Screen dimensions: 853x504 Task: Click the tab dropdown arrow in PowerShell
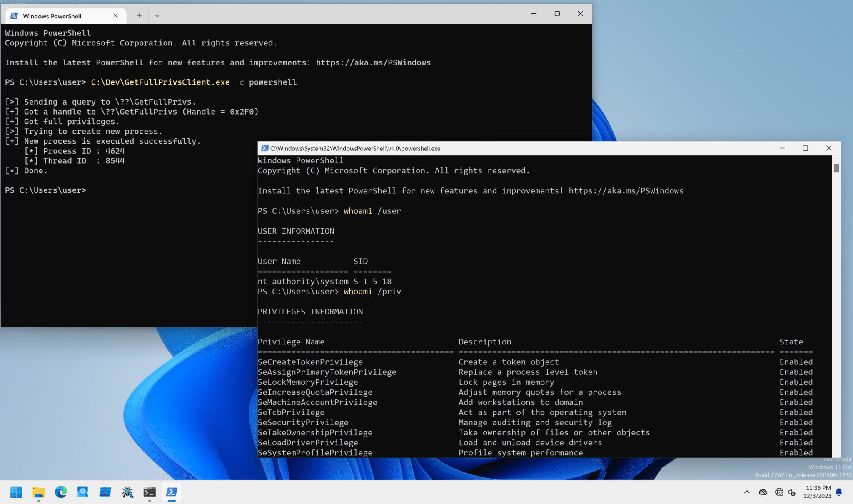click(x=157, y=15)
